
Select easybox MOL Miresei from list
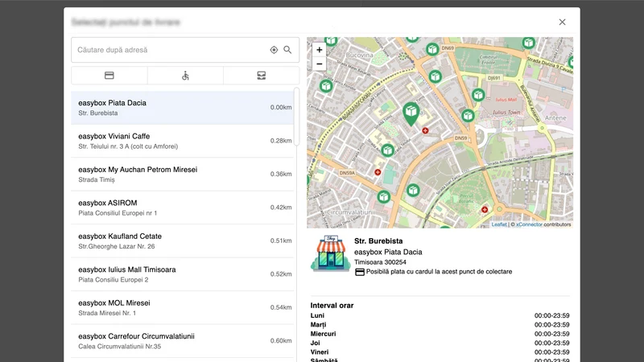183,307
